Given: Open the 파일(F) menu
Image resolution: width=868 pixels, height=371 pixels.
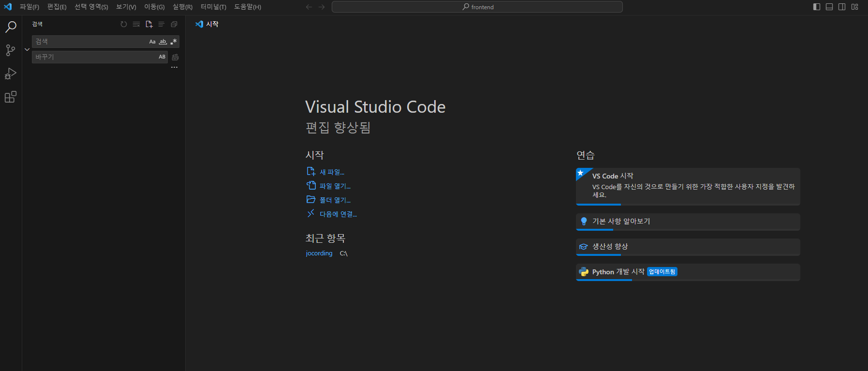Looking at the screenshot, I should coord(29,7).
